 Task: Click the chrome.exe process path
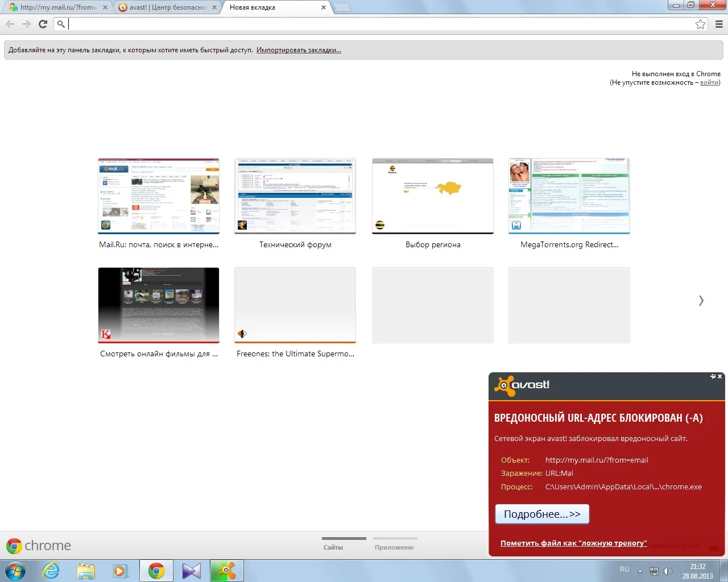(623, 487)
